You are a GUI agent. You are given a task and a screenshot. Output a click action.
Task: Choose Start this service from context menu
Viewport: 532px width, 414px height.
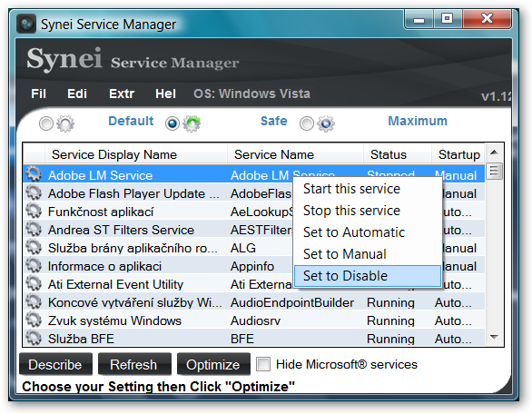[x=368, y=189]
